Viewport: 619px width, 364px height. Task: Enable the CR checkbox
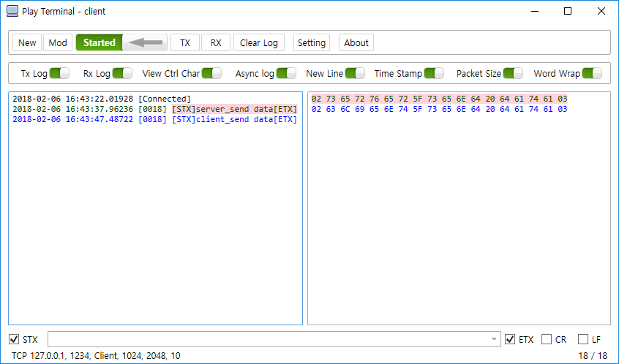click(x=547, y=339)
